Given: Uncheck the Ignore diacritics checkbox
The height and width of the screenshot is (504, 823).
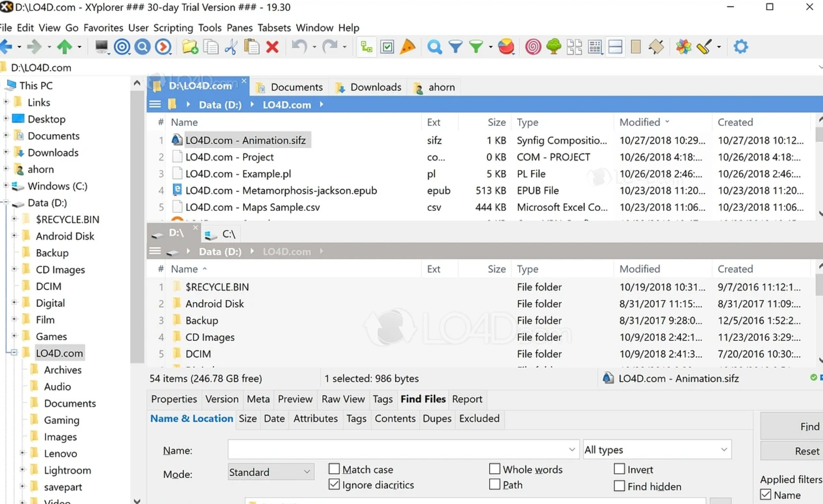Looking at the screenshot, I should 334,484.
